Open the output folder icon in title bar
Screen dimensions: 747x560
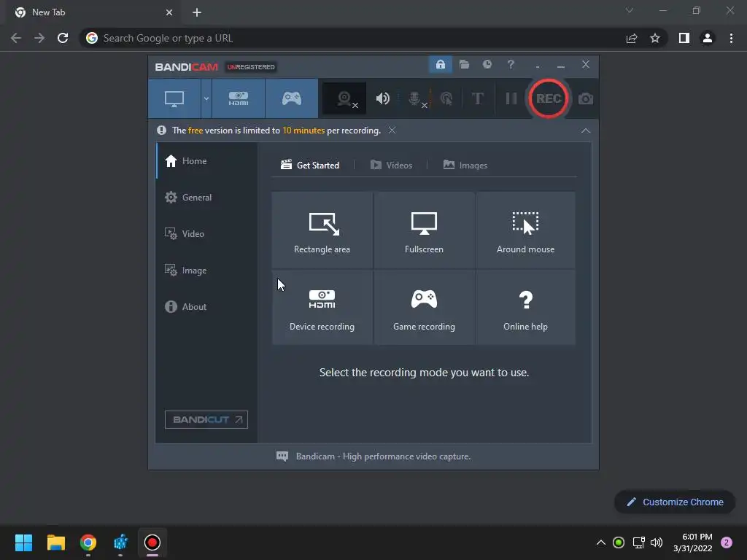tap(464, 64)
